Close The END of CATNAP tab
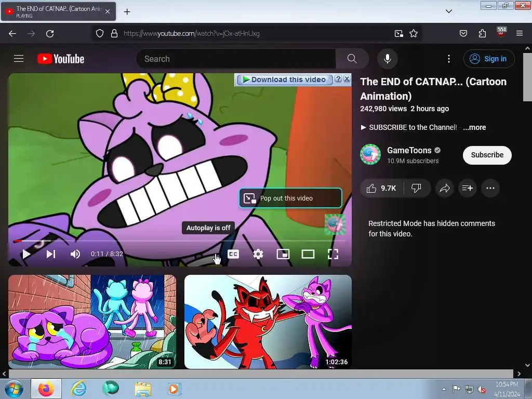Image resolution: width=532 pixels, height=399 pixels. [x=108, y=11]
